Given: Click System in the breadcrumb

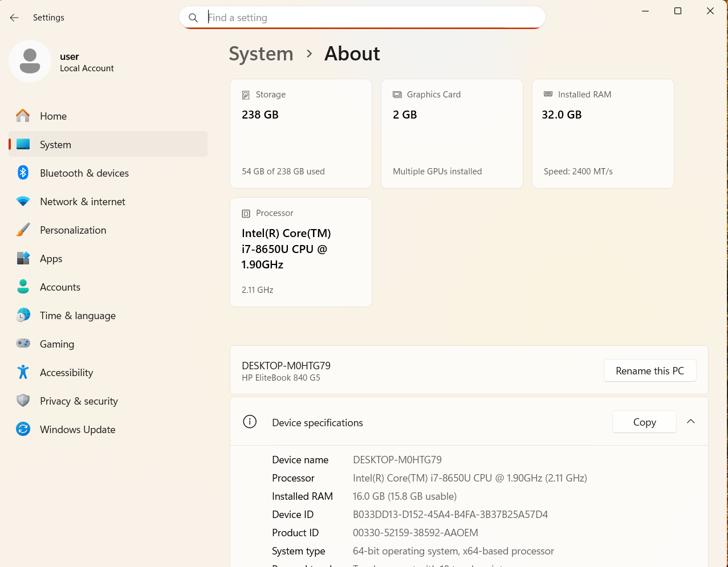Looking at the screenshot, I should 261,54.
